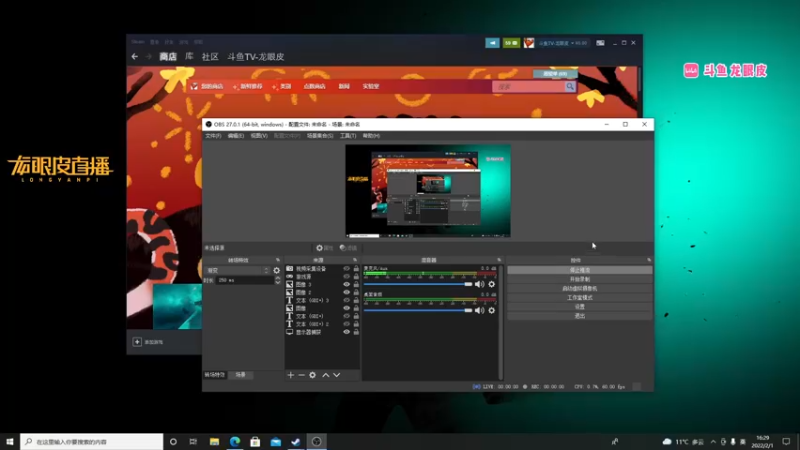This screenshot has width=800, height=450.
Task: Click the Windows taskbar search box
Action: [92, 441]
